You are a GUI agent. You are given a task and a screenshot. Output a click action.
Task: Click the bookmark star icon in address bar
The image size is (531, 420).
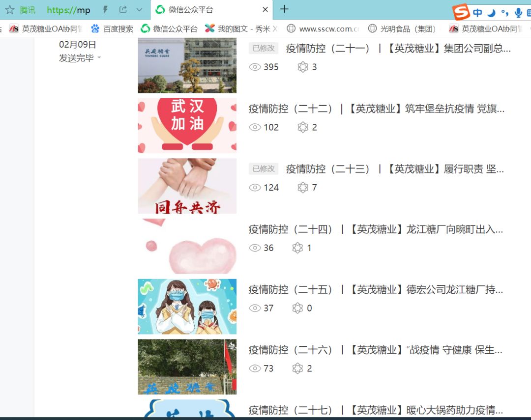(x=9, y=10)
